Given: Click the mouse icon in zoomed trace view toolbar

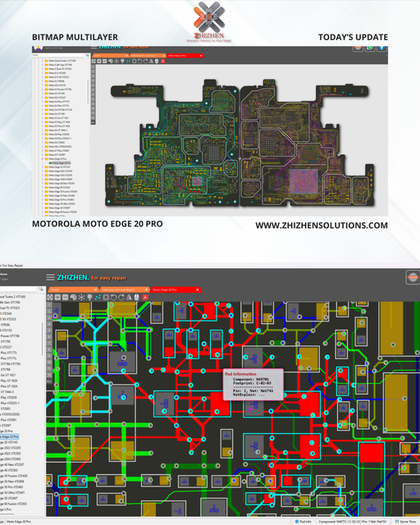Looking at the screenshot, I should (137, 297).
